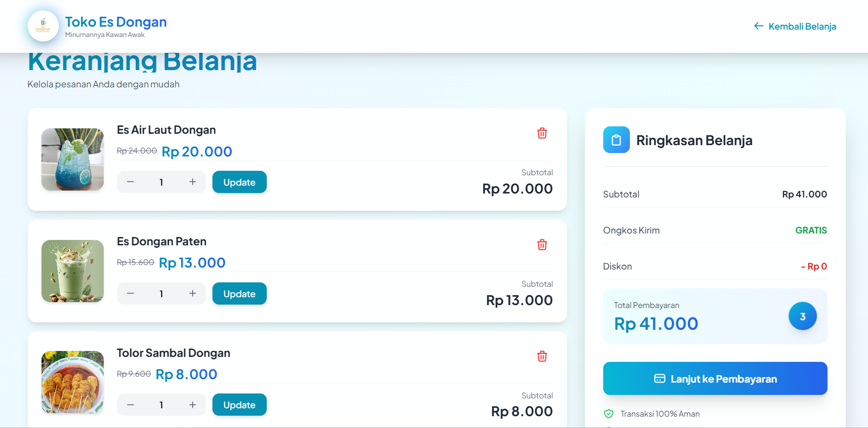Open the Es Air Laut Dongan product thumbnail
This screenshot has height=428, width=868.
[72, 159]
